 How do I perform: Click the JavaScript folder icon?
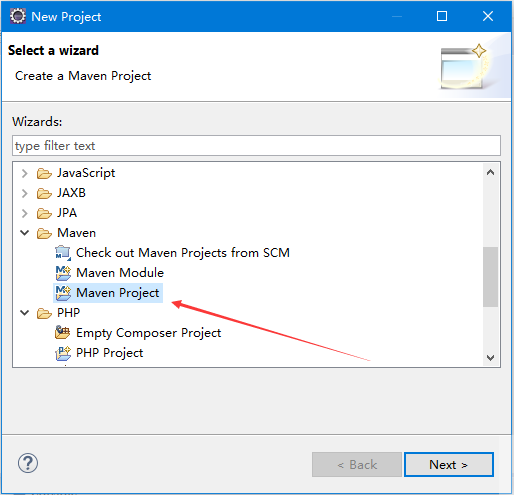click(x=44, y=173)
